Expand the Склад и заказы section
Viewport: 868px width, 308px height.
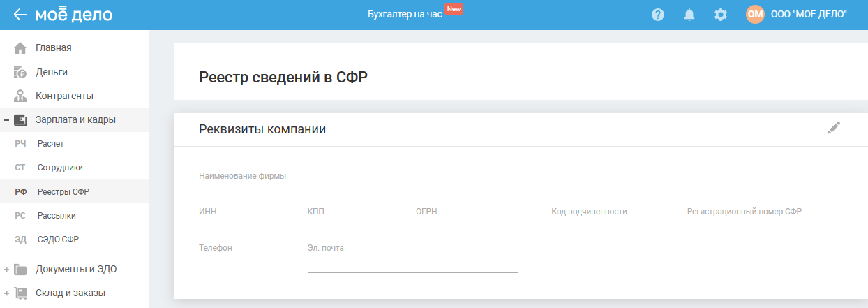[x=6, y=293]
